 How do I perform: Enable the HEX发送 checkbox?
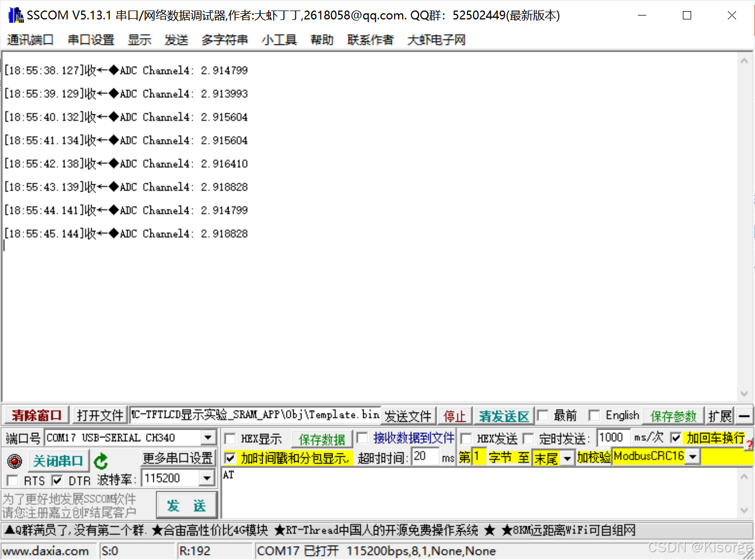coord(466,438)
